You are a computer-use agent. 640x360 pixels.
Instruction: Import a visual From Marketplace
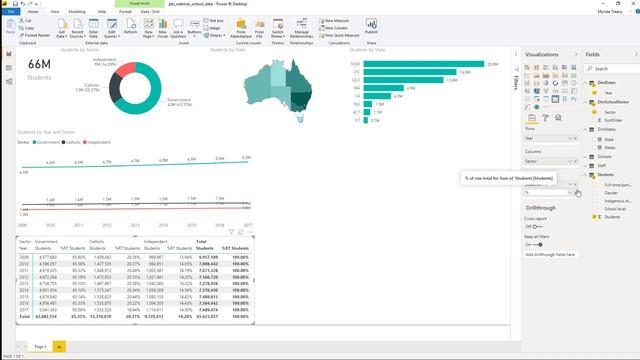coord(241,28)
